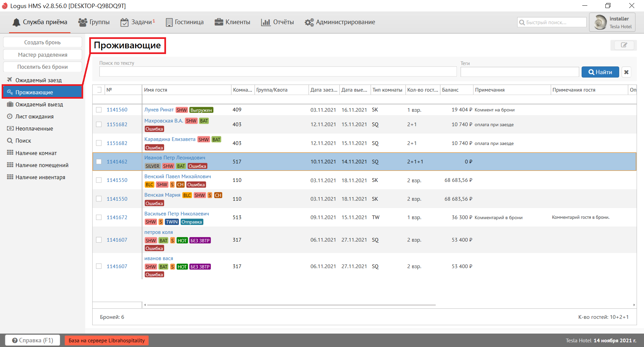The width and height of the screenshot is (644, 347).
Task: Tick checkbox for booking 1141560
Action: coord(99,110)
